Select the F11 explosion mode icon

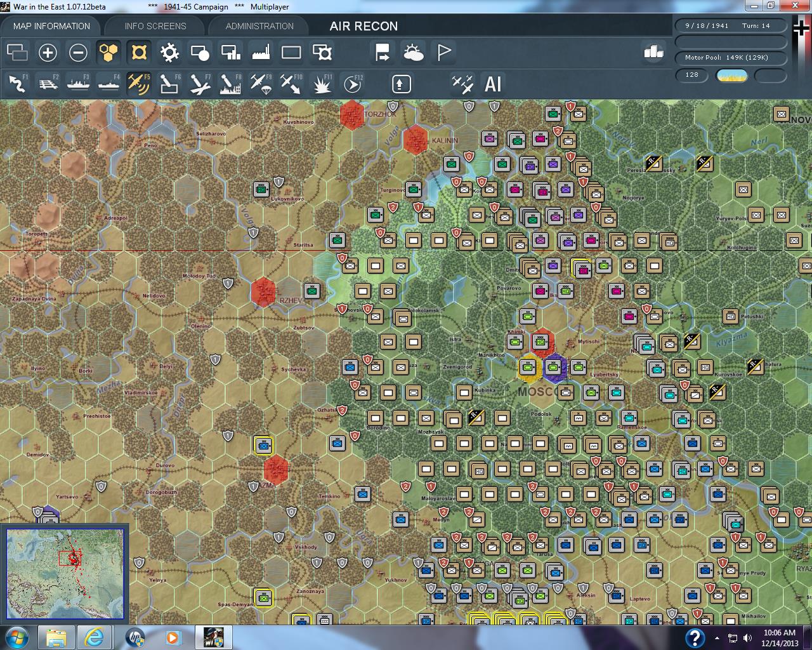[x=322, y=84]
